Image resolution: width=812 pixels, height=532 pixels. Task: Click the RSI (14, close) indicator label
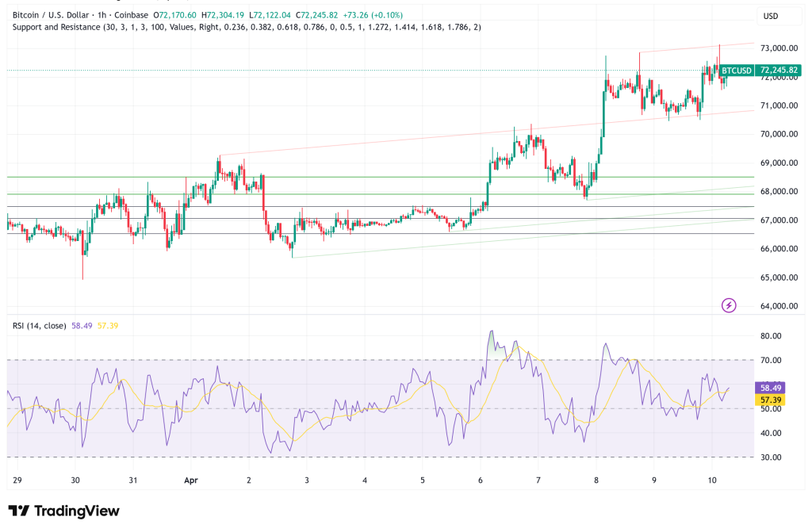click(x=38, y=325)
